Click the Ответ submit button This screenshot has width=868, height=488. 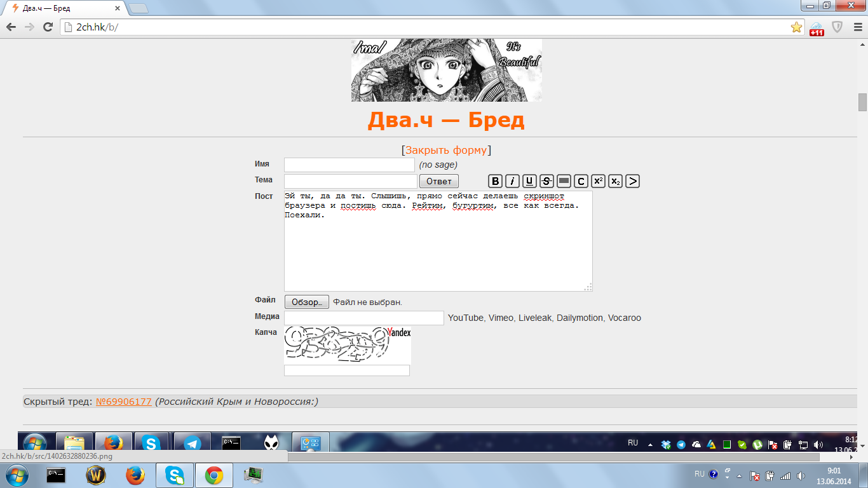439,181
